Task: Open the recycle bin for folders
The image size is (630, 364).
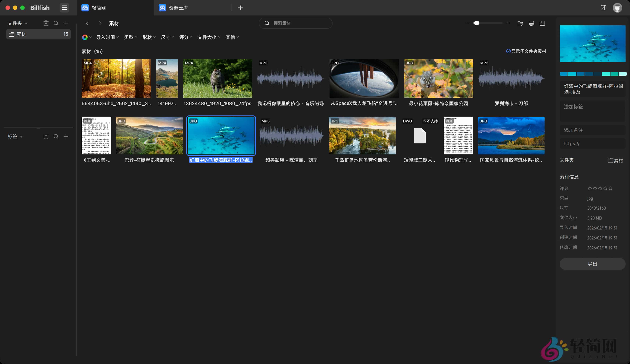Action: [46, 23]
